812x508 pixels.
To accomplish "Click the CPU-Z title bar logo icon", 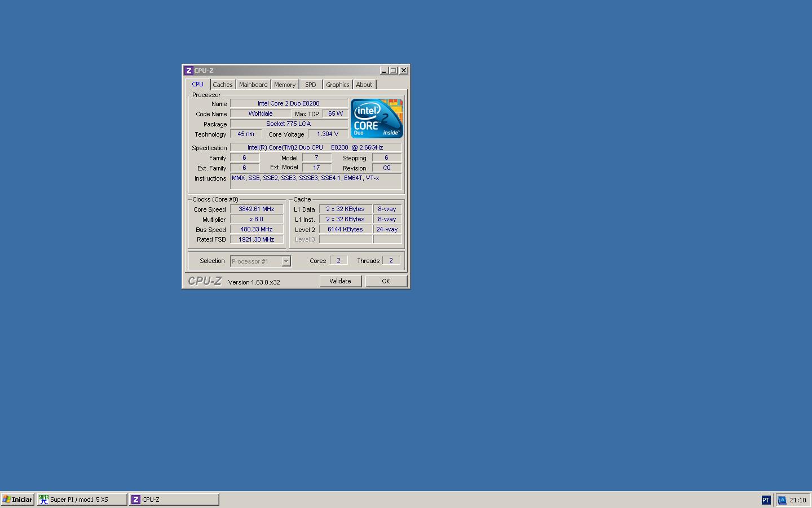I will click(x=188, y=71).
